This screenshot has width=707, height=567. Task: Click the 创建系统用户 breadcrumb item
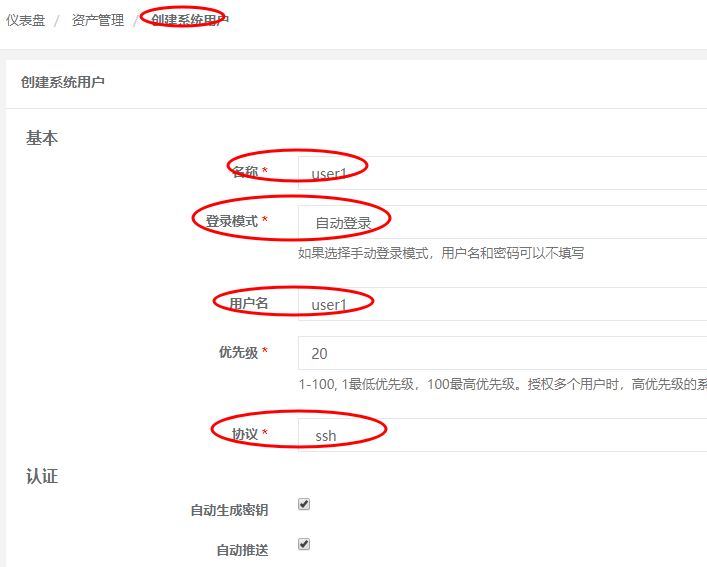pos(190,20)
